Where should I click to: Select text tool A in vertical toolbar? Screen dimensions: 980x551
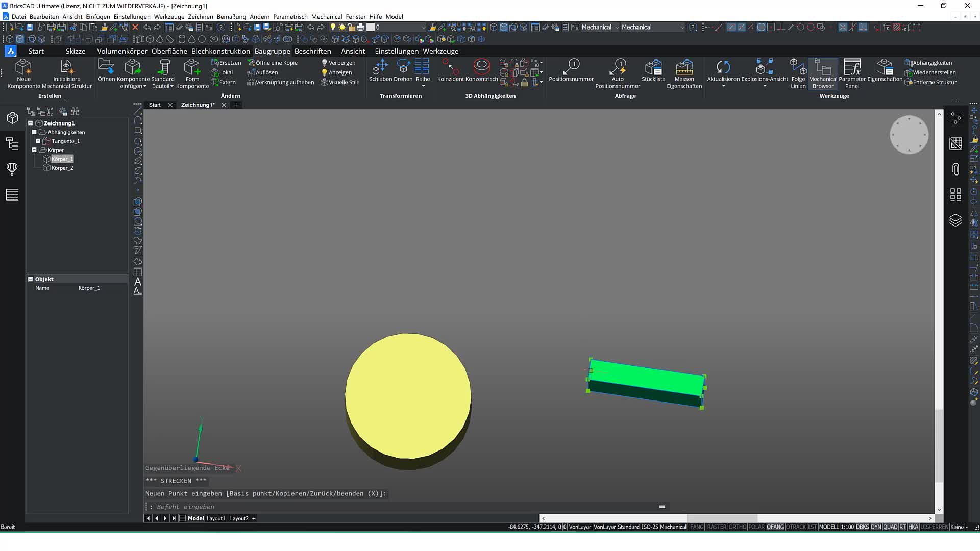[x=137, y=282]
